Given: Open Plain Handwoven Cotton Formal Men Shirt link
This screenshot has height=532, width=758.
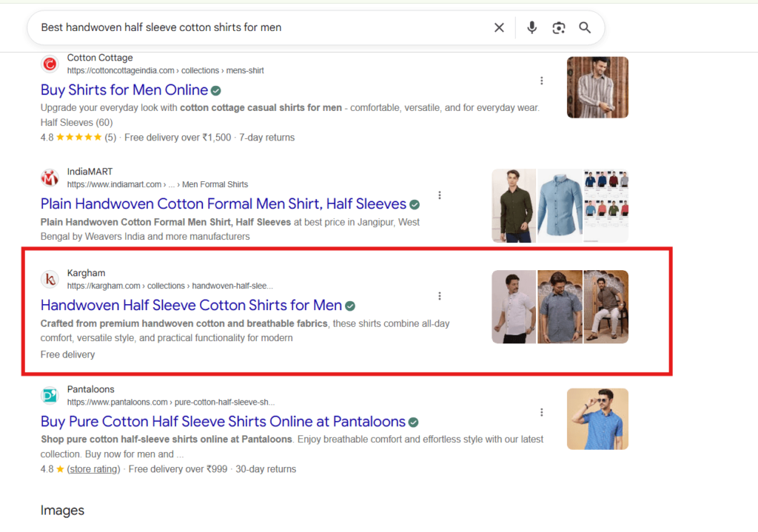Looking at the screenshot, I should (x=224, y=204).
